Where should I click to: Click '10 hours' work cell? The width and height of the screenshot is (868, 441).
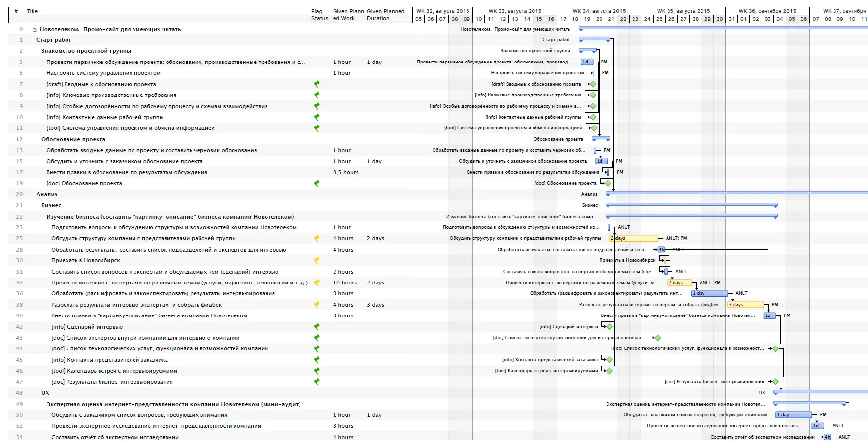tap(345, 283)
